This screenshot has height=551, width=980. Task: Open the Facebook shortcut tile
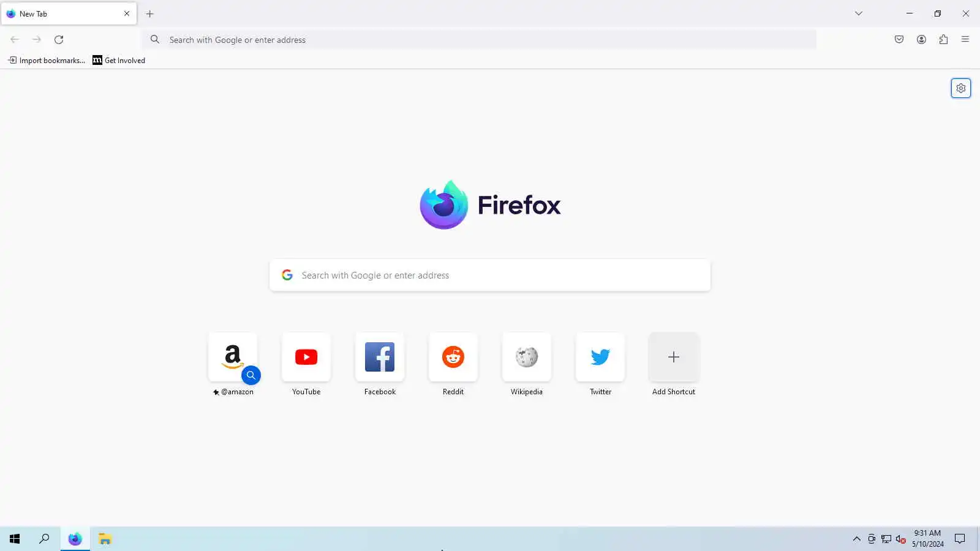pyautogui.click(x=380, y=357)
